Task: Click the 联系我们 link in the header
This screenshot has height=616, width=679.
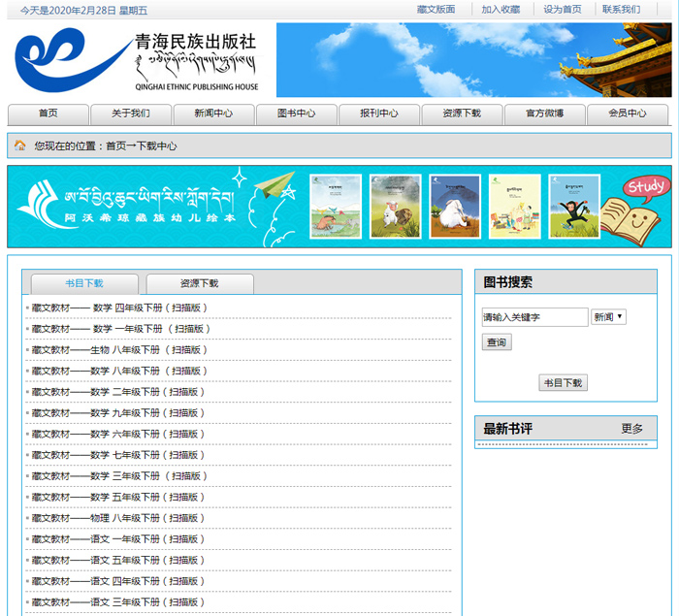Action: [621, 10]
